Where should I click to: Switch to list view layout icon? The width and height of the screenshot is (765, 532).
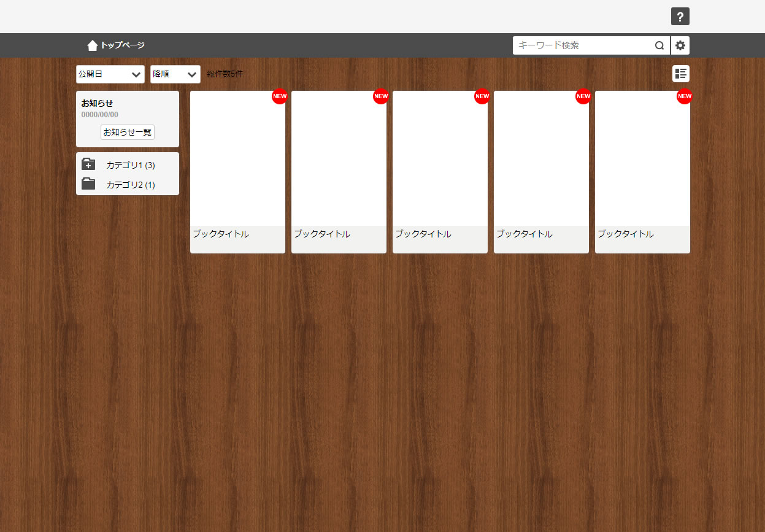pos(681,74)
